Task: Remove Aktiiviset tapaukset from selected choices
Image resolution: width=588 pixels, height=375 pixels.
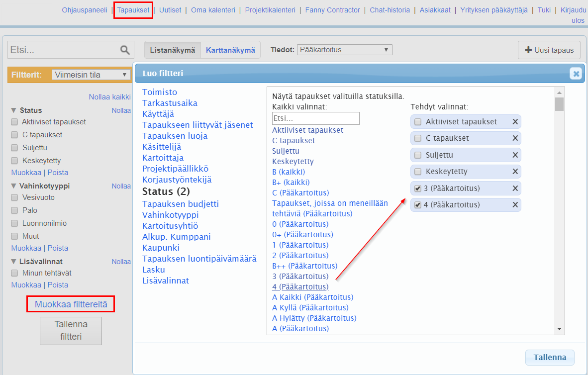Action: tap(515, 122)
